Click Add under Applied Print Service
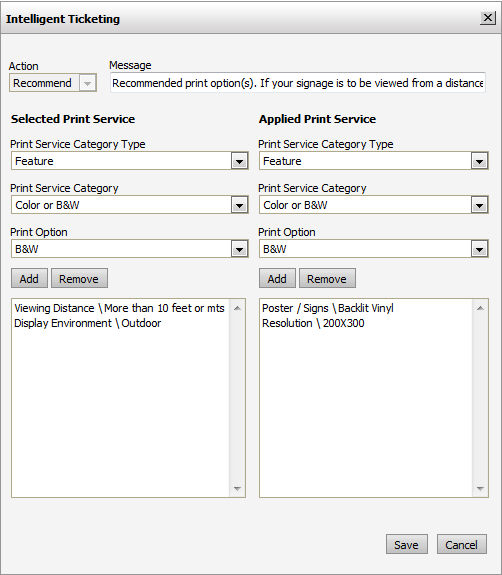This screenshot has height=575, width=502. [x=277, y=279]
